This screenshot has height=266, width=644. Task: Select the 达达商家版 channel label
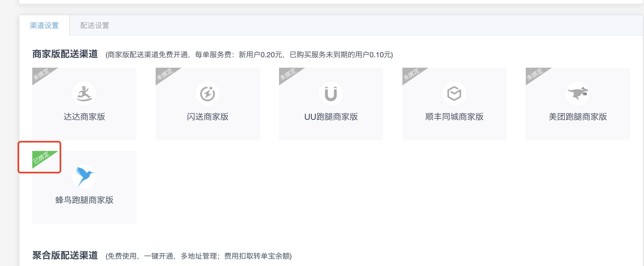(x=84, y=117)
